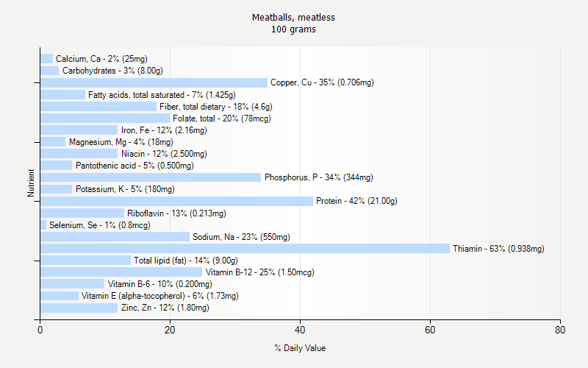Image resolution: width=588 pixels, height=368 pixels.
Task: Click the Calcium, Ca label
Action: [101, 59]
